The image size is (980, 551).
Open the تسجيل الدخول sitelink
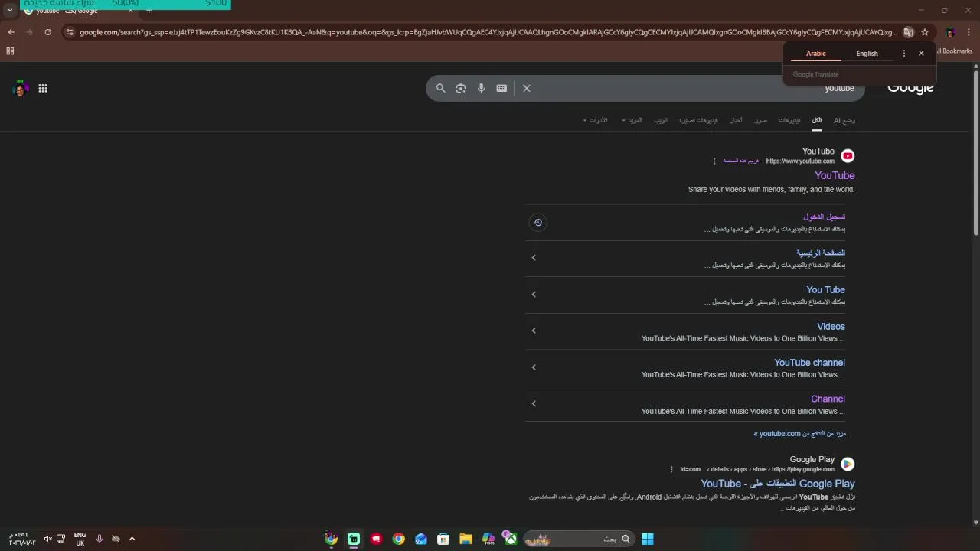[x=824, y=217]
